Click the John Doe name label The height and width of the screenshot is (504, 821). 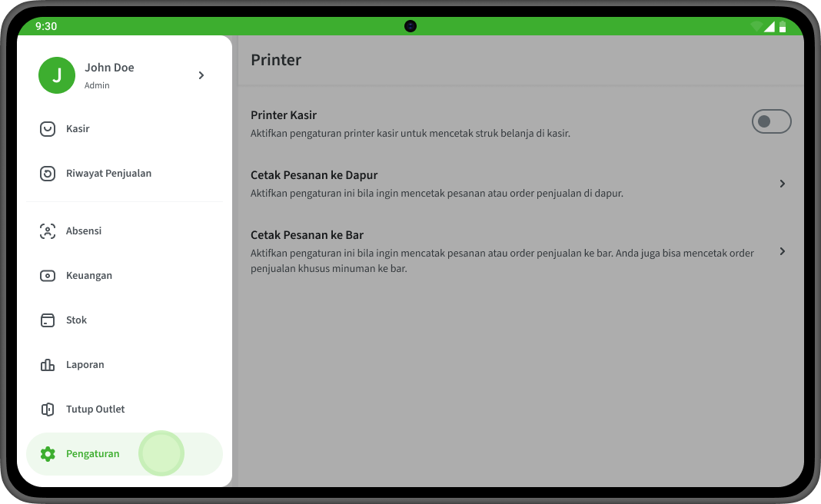109,68
